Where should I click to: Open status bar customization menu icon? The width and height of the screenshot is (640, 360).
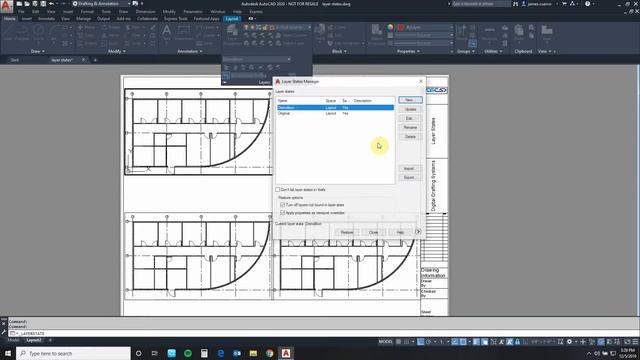tap(635, 342)
